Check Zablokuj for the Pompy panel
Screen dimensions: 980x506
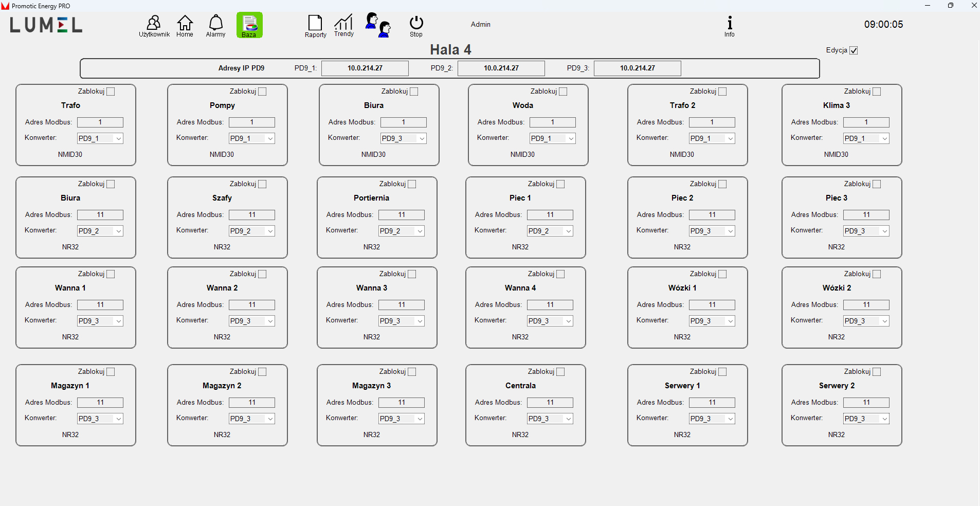coord(262,92)
